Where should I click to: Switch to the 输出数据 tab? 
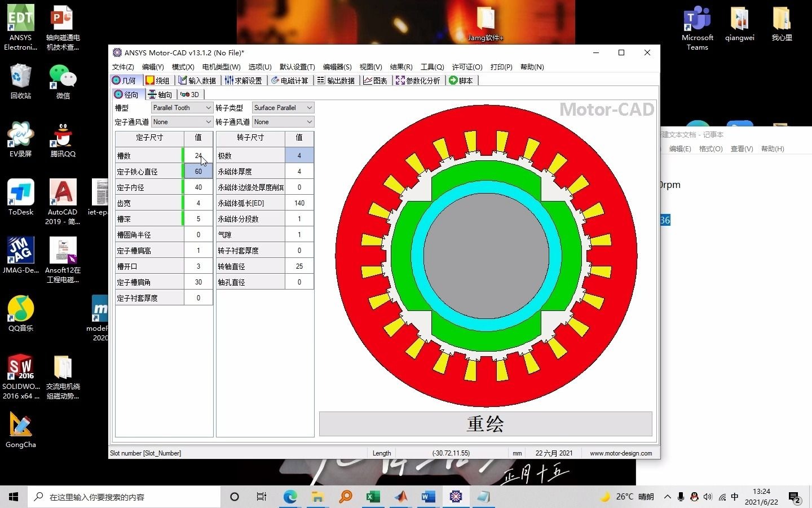336,81
